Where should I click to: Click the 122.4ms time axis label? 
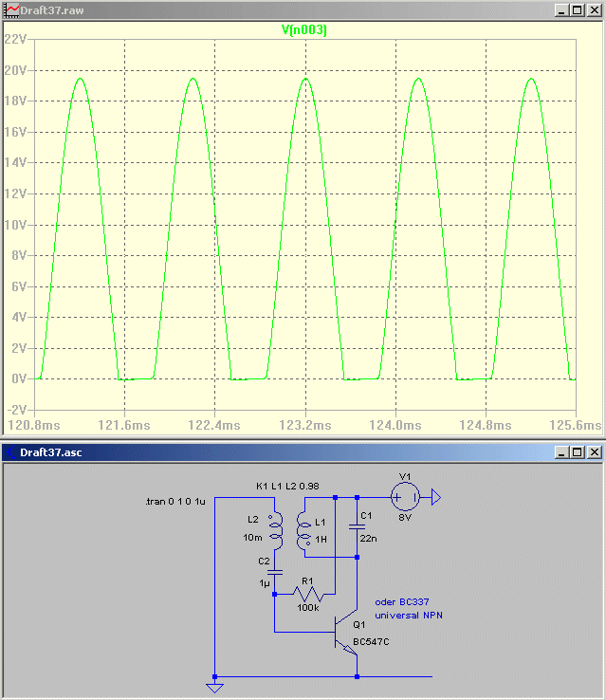(214, 425)
